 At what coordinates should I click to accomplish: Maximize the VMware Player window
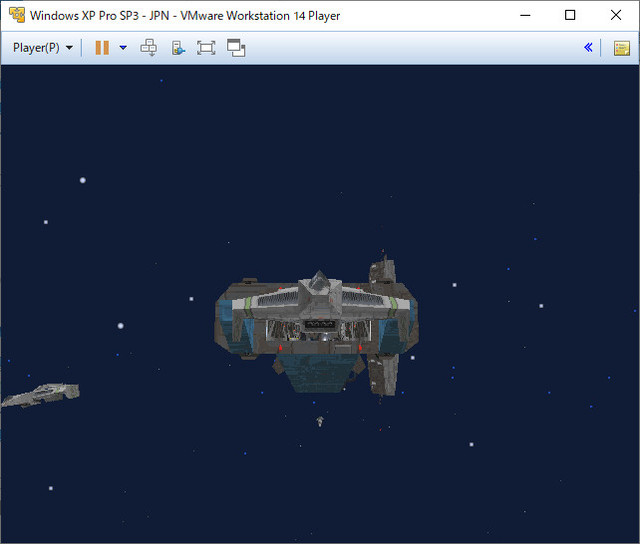click(x=570, y=15)
